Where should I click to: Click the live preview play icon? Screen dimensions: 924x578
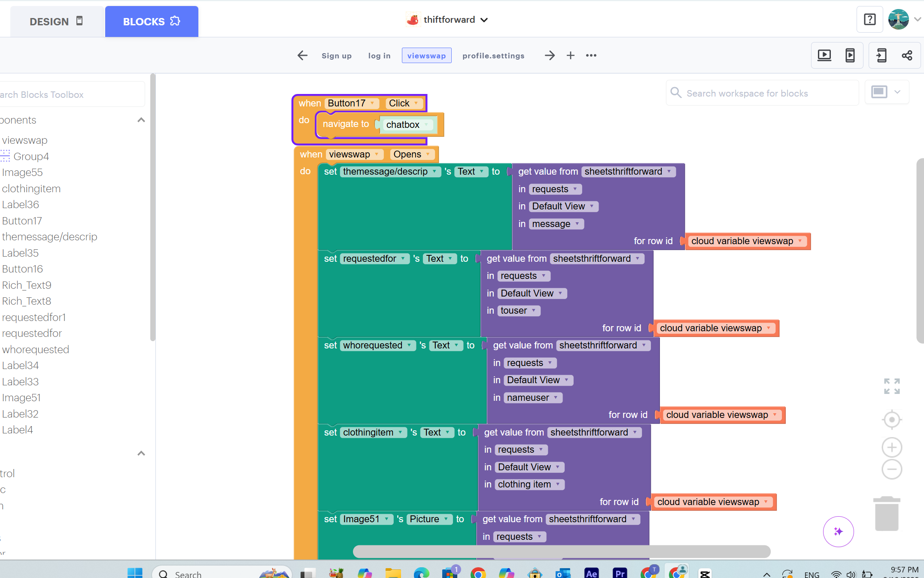click(x=824, y=55)
